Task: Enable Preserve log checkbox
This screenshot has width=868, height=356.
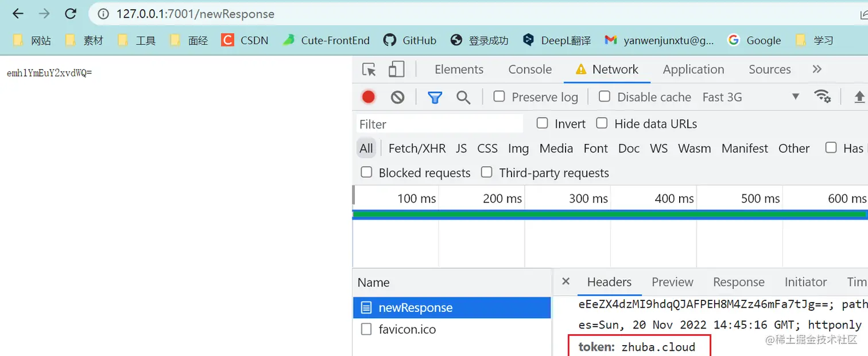Action: [499, 96]
